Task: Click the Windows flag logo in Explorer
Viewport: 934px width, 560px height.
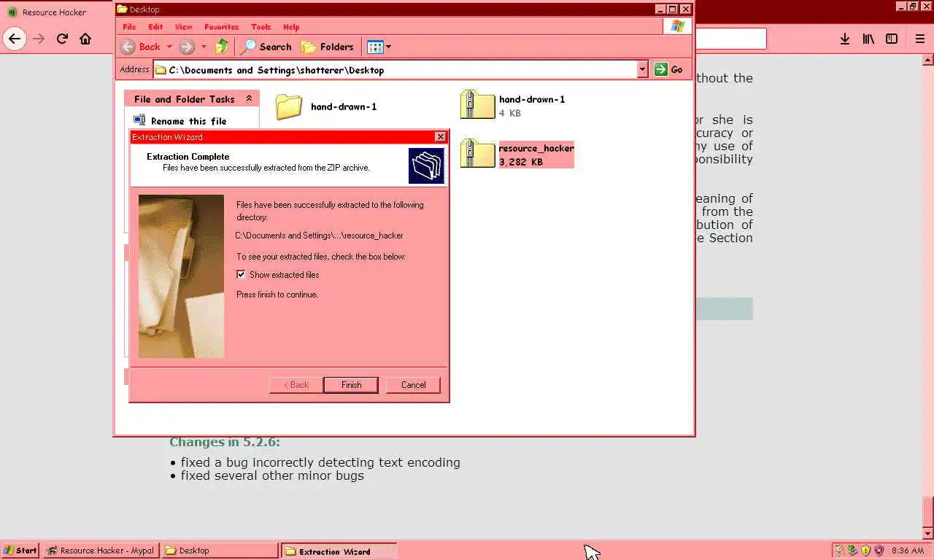Action: (678, 26)
